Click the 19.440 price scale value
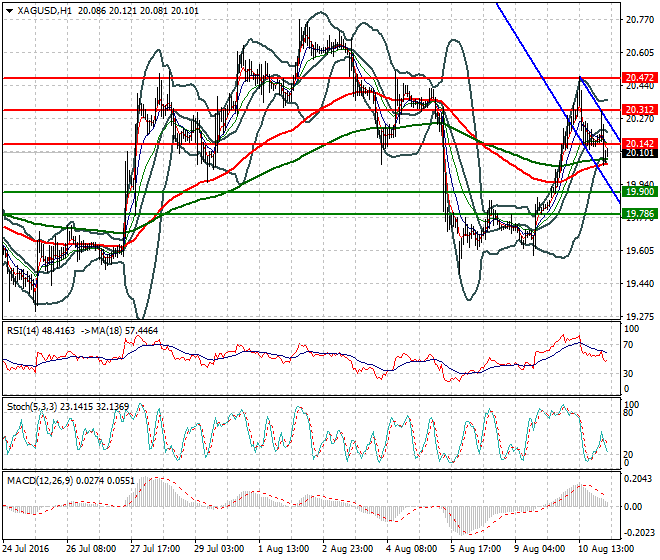This screenshot has height=560, width=660. (x=640, y=284)
